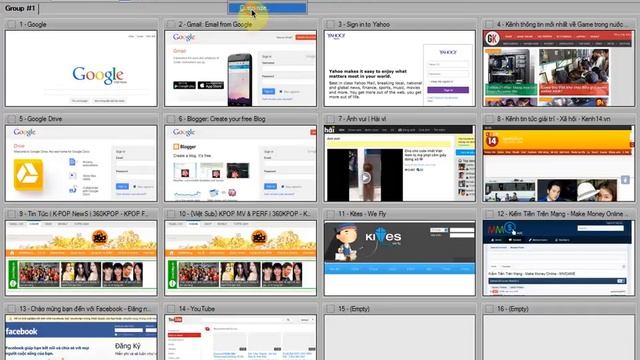Open the Hài vl video site thumbnail
640x360 pixels.
click(x=400, y=163)
